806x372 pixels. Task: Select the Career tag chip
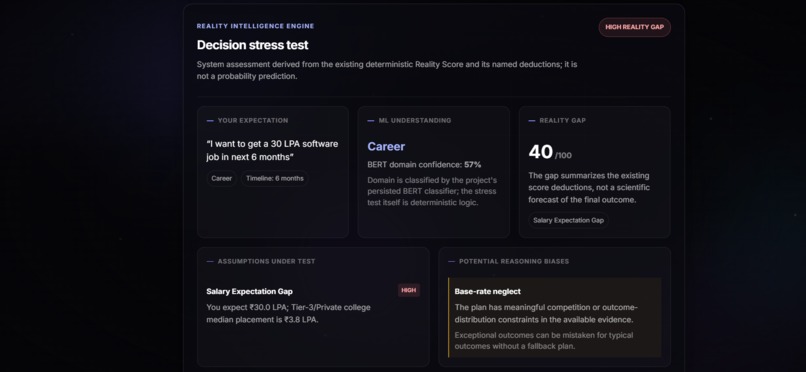[222, 179]
